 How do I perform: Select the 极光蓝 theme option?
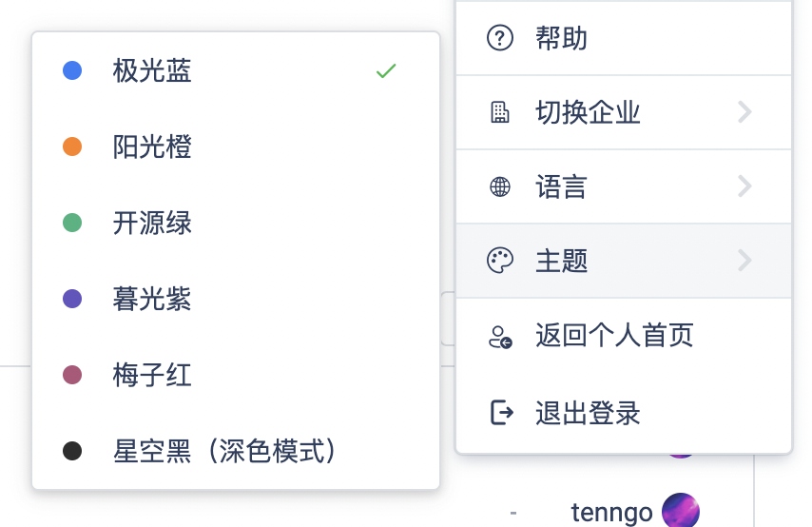236,70
